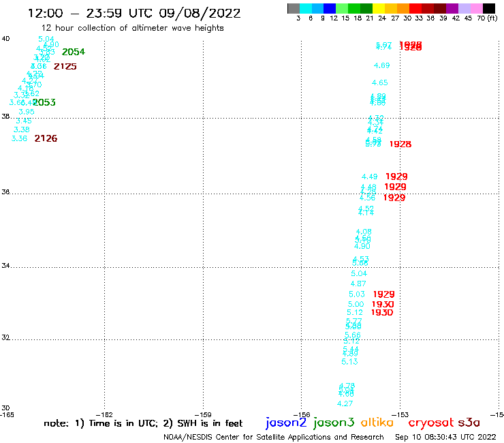Select the "12 hour collection of altimeter wave heights" subtitle

click(x=132, y=28)
